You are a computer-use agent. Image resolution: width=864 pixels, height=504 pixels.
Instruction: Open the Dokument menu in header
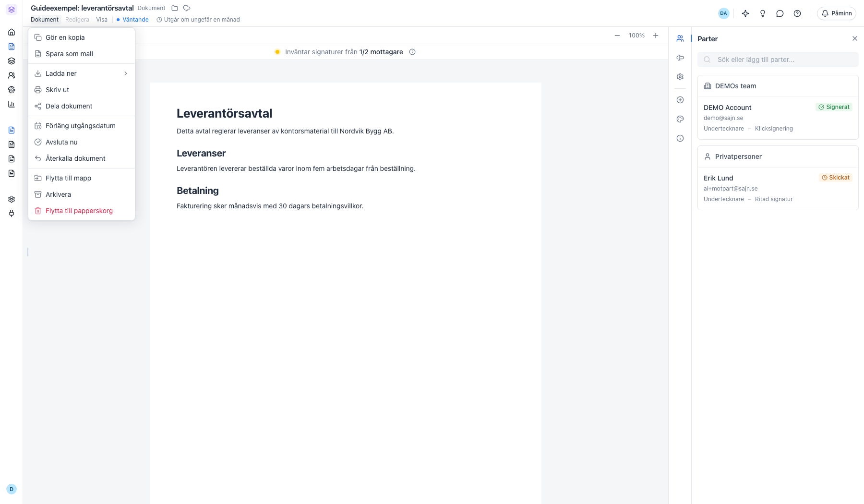point(45,20)
